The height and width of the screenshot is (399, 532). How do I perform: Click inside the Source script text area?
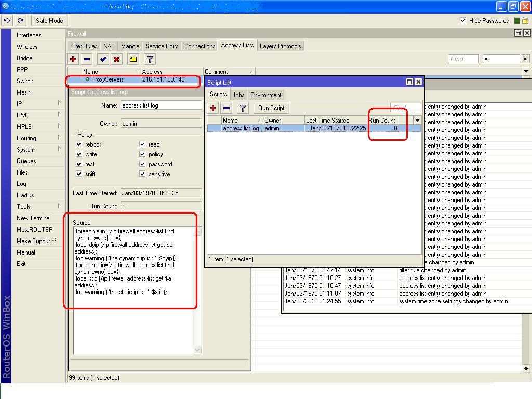(x=134, y=290)
